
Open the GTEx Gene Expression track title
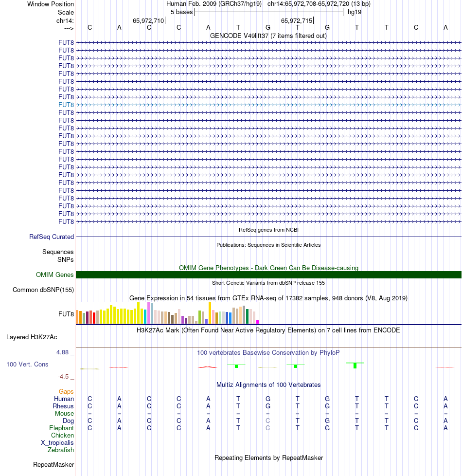coord(268,298)
